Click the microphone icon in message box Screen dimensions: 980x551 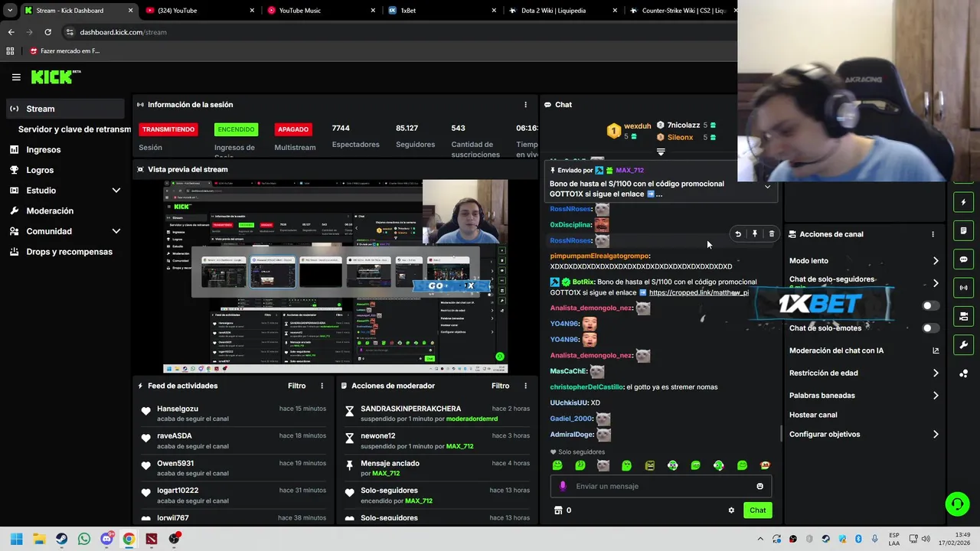click(x=563, y=486)
